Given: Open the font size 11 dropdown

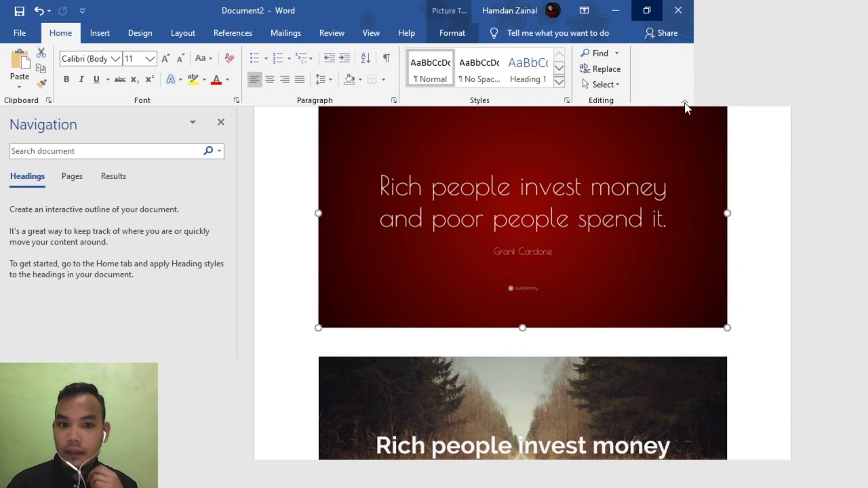Looking at the screenshot, I should [150, 59].
